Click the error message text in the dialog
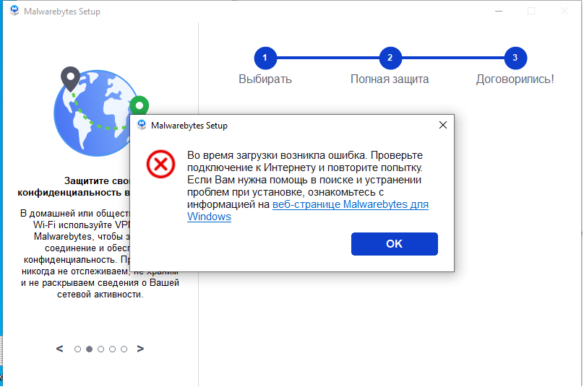 point(308,186)
